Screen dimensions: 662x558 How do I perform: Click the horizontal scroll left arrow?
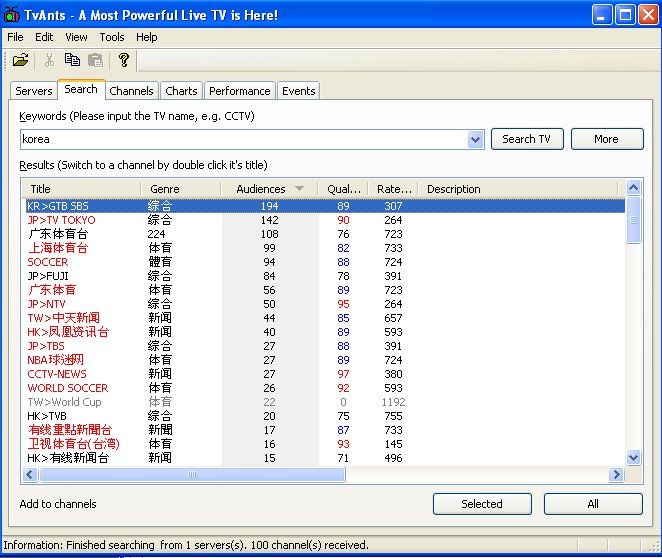[29, 474]
